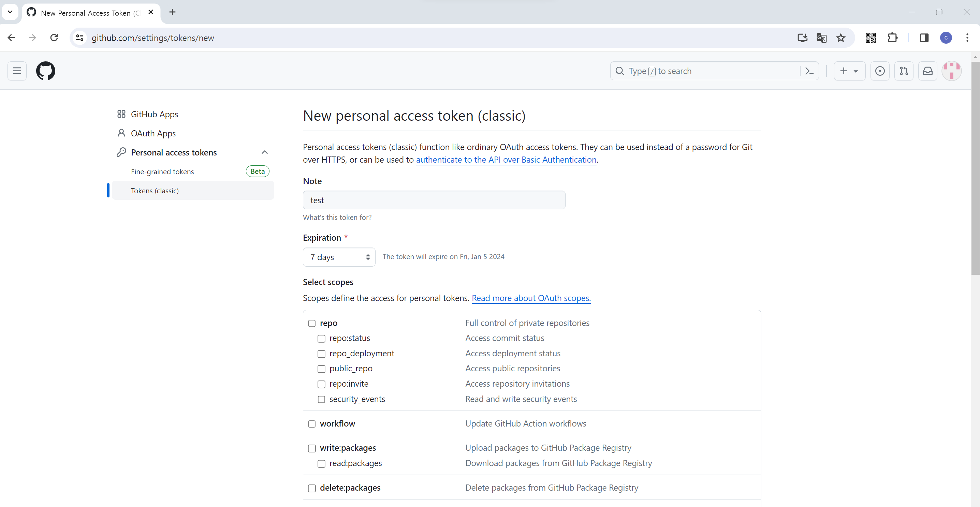Open the Notifications inbox icon

(927, 71)
